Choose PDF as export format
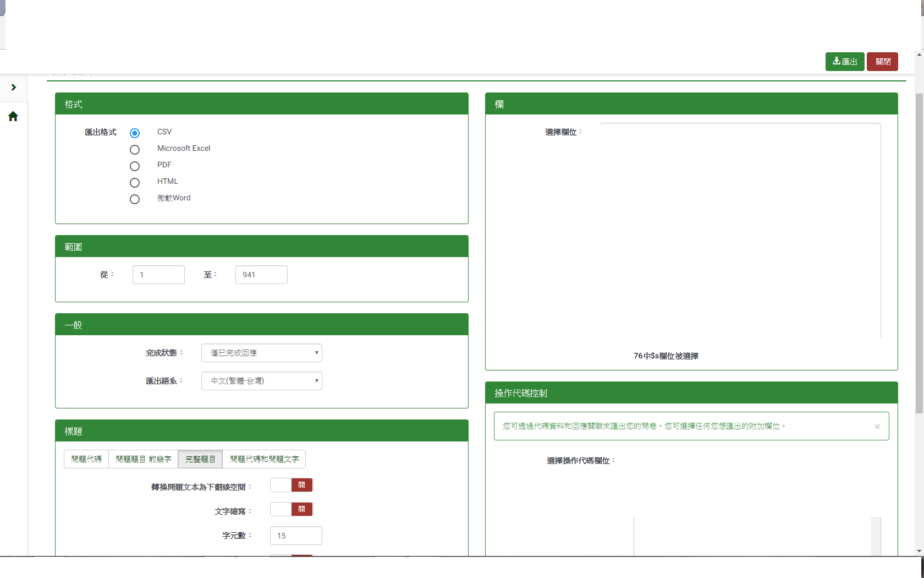 (135, 166)
